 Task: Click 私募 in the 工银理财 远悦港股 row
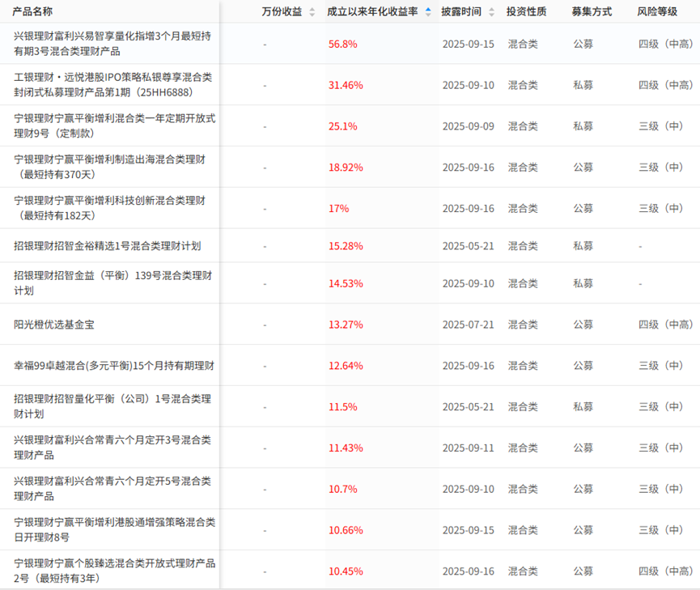pos(583,85)
